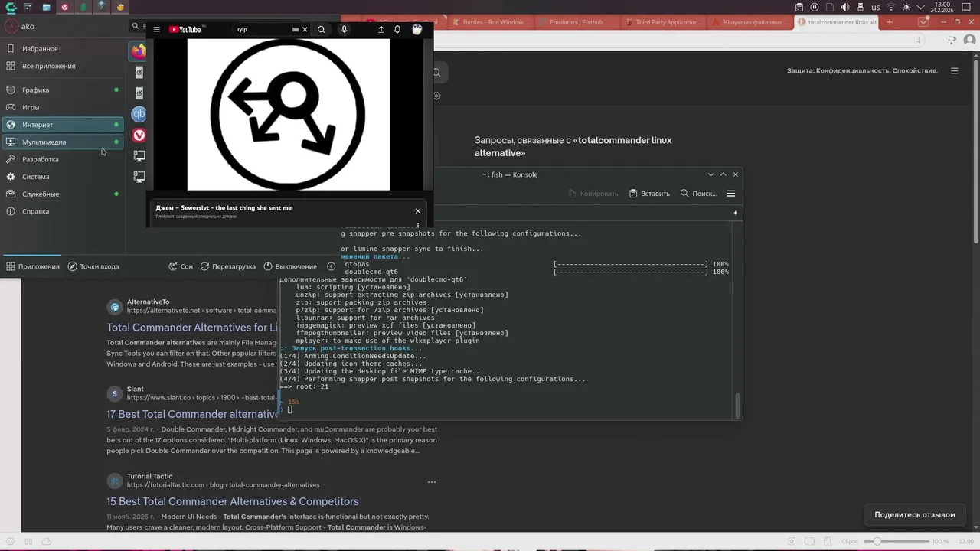Switch to the 30 лучших файловых tab
The image size is (980, 551).
coord(750,22)
